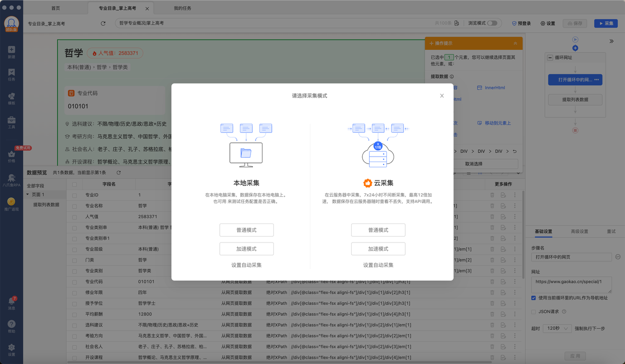Collapse the 页面 1 tree node
625x364 pixels.
tap(27, 195)
